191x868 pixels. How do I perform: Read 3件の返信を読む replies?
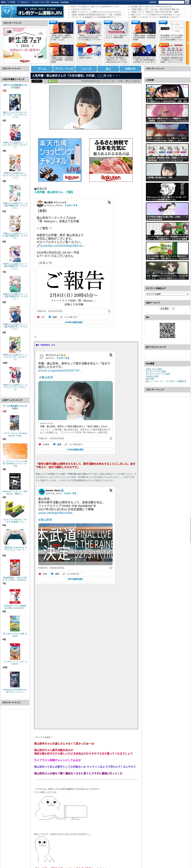[x=75, y=579]
